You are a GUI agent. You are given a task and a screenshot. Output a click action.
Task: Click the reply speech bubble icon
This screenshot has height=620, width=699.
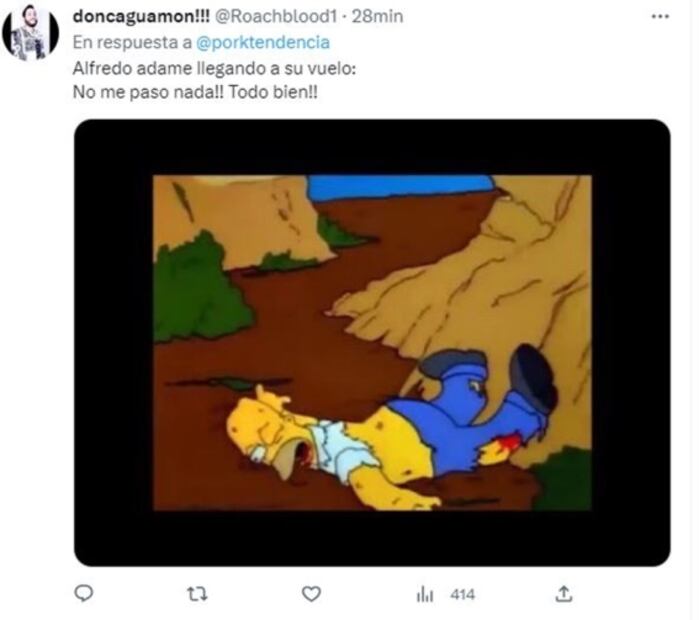click(84, 593)
